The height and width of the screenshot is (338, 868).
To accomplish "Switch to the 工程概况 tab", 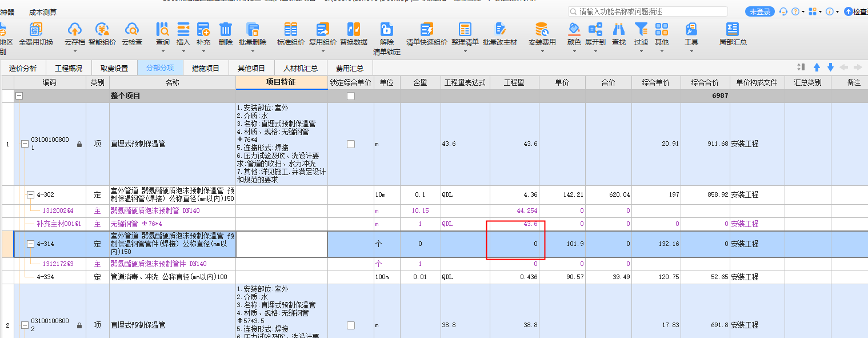I will [x=69, y=68].
